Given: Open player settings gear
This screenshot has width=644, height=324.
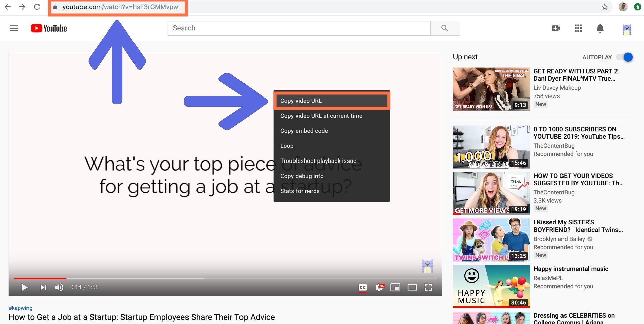Looking at the screenshot, I should coord(380,287).
